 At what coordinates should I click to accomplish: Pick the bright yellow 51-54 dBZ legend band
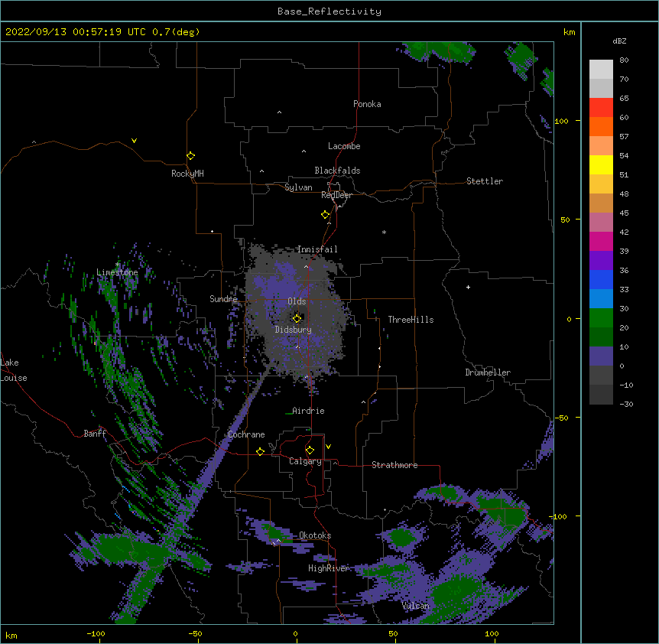point(601,164)
